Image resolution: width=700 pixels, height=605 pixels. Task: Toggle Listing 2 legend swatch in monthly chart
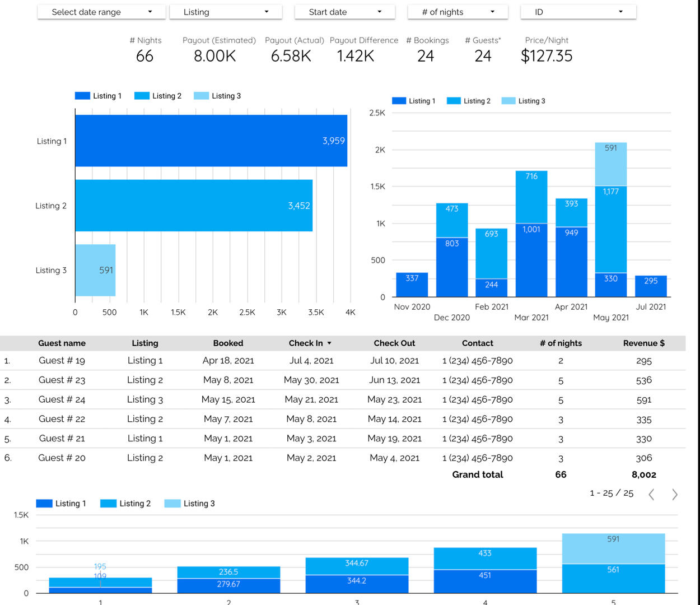point(454,101)
